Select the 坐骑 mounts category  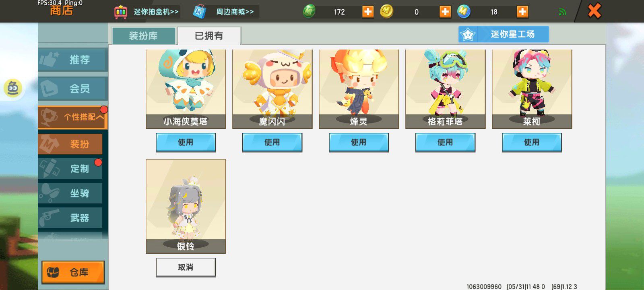click(70, 193)
